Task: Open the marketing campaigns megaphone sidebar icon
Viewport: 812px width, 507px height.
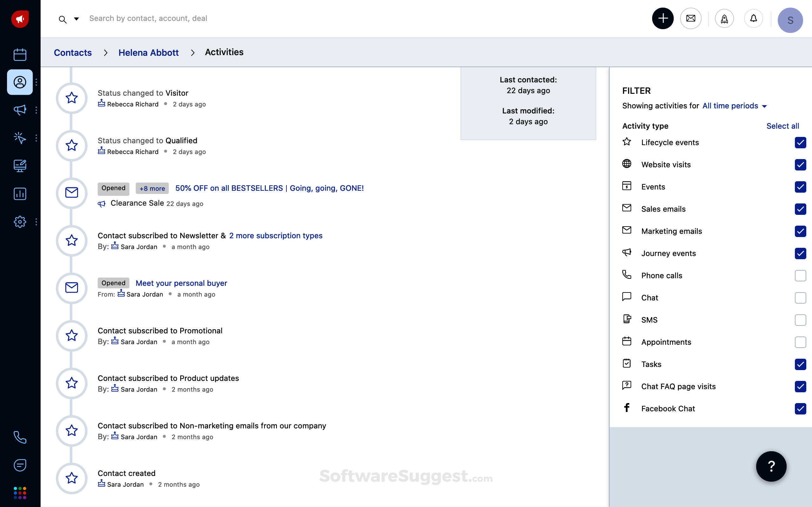Action: [20, 110]
